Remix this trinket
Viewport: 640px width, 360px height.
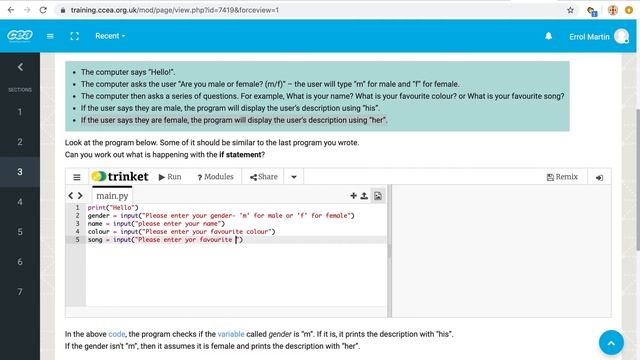click(x=562, y=177)
